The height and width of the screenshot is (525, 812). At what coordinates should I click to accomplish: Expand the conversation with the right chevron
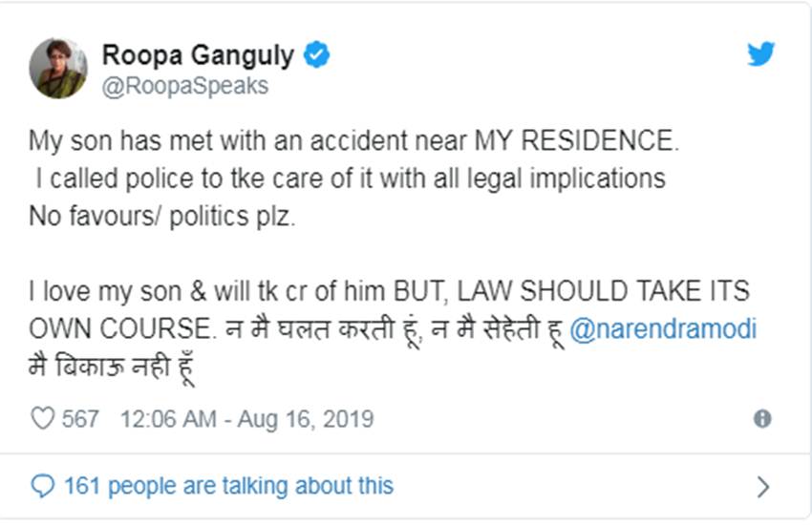coord(762,487)
